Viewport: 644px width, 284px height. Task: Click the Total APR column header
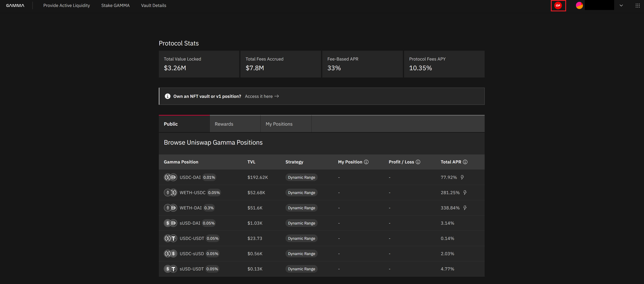451,162
